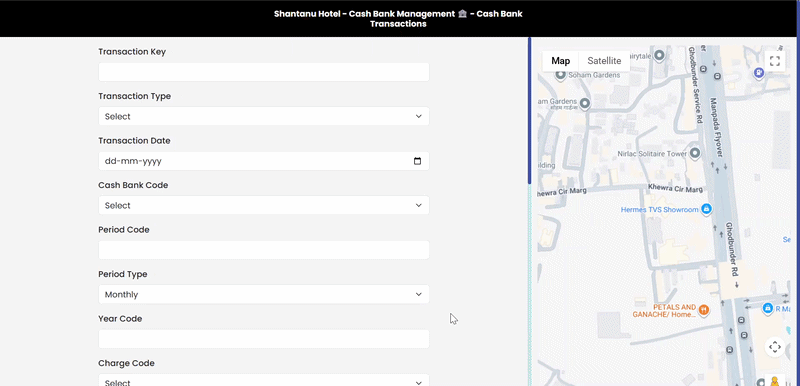Click the page title in the header
The image size is (800, 386).
point(398,18)
